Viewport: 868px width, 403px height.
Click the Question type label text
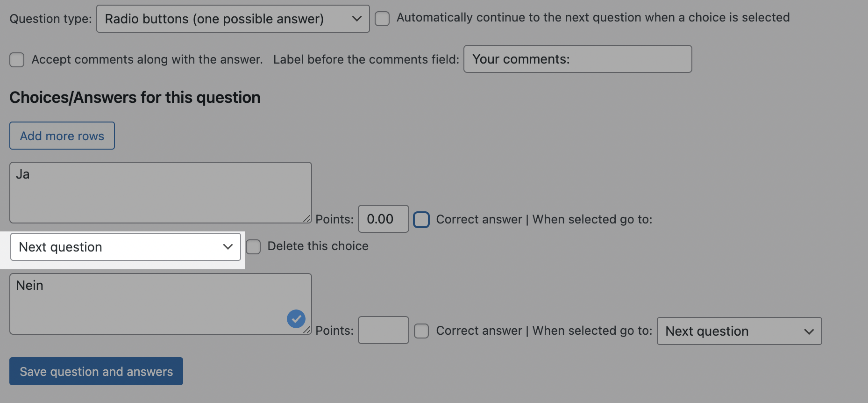click(50, 19)
